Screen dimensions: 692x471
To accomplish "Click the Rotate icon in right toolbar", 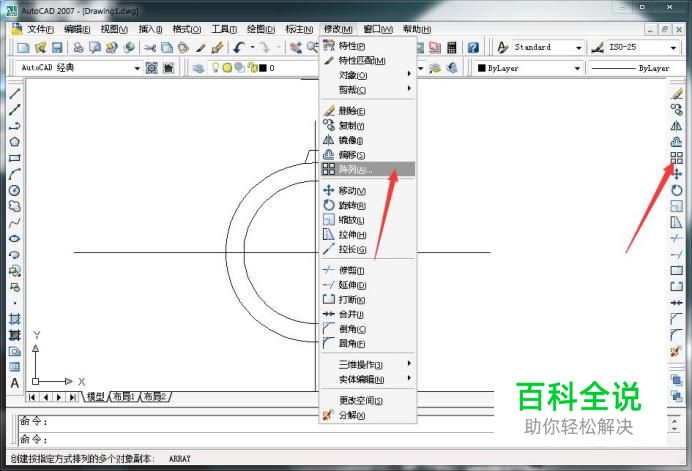I will [x=676, y=190].
